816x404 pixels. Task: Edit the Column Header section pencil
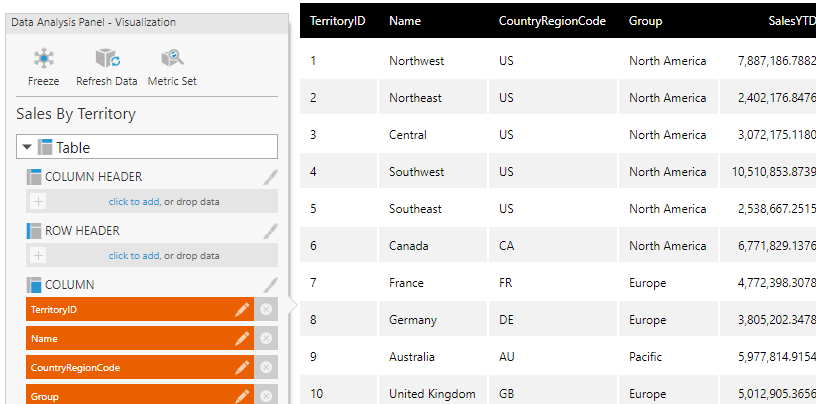pyautogui.click(x=270, y=177)
